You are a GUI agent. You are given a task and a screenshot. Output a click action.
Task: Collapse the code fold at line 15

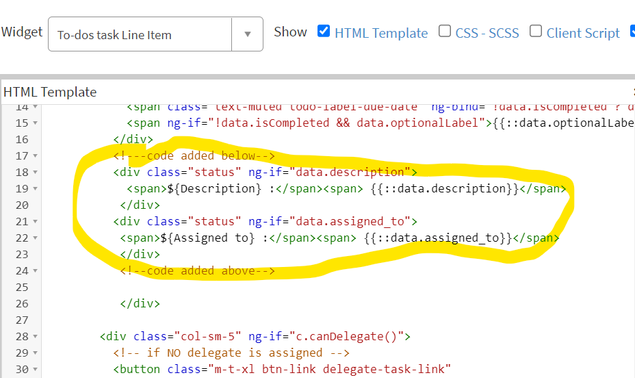click(x=35, y=123)
